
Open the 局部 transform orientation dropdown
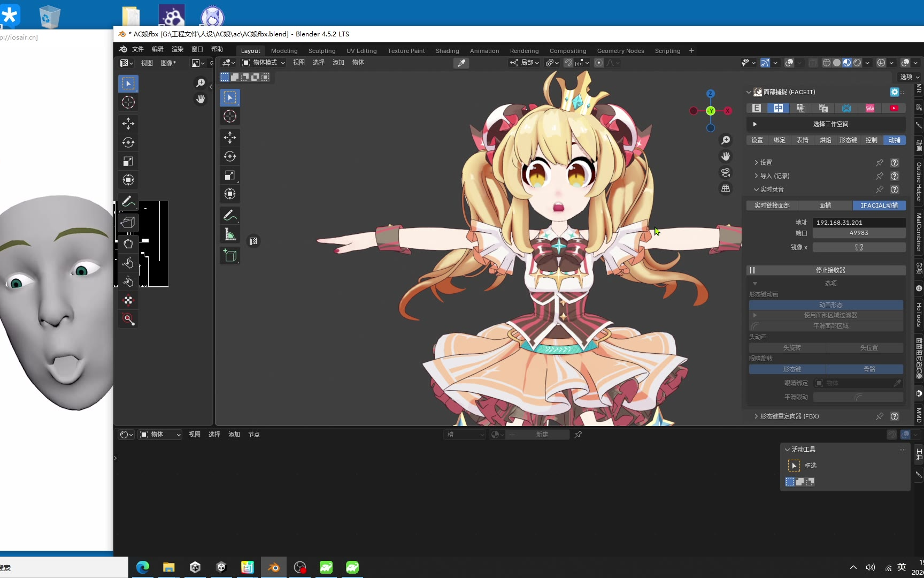(524, 63)
